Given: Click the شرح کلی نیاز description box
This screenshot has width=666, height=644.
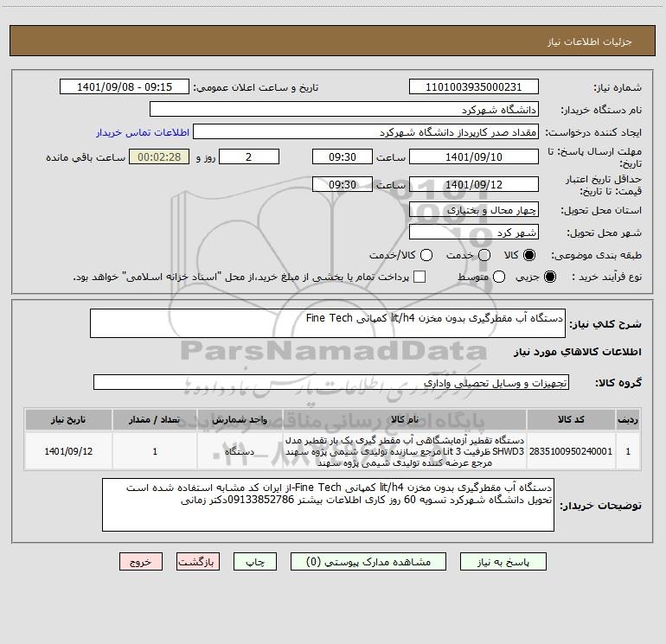Looking at the screenshot, I should pyautogui.click(x=328, y=323).
